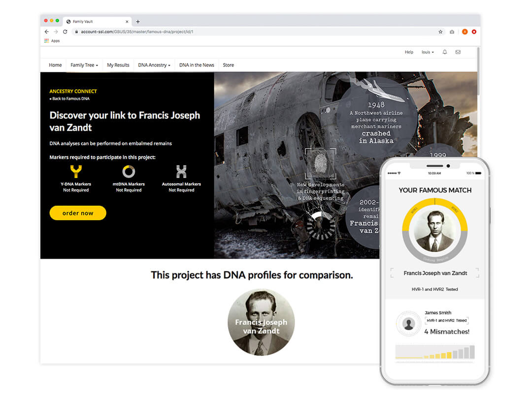Open the Apps grid icon
532x394 pixels.
tap(46, 41)
